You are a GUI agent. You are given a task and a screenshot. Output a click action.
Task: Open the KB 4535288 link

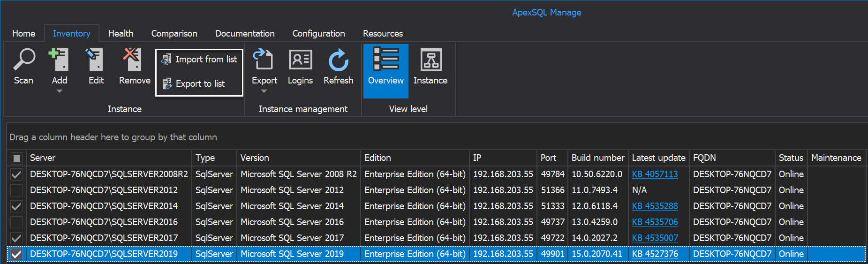655,206
